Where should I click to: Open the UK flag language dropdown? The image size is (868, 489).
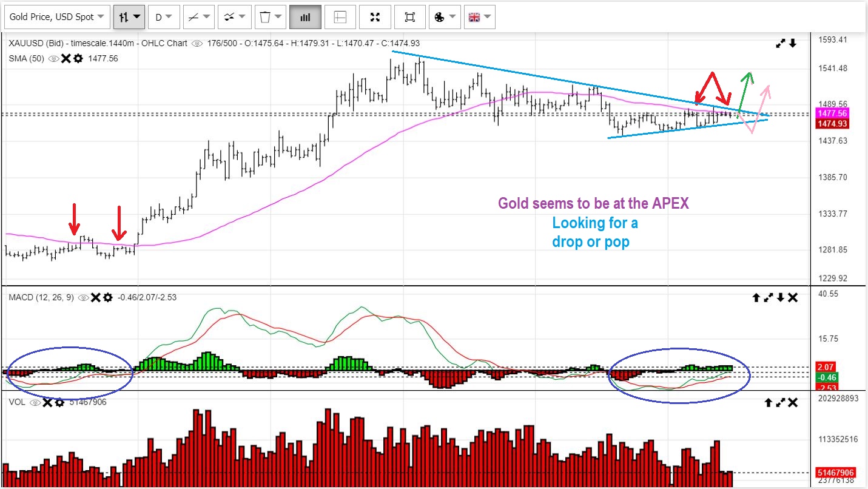480,17
